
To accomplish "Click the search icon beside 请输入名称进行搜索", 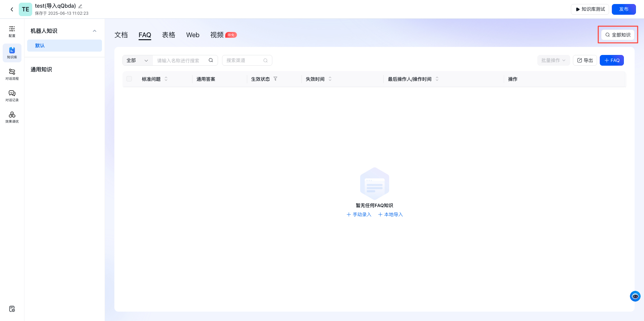I will tap(211, 60).
